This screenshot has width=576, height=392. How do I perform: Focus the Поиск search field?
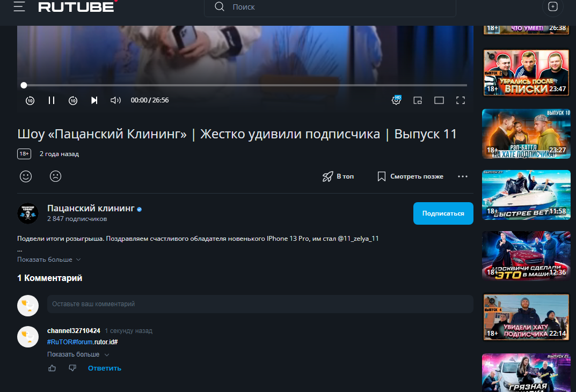pos(330,7)
